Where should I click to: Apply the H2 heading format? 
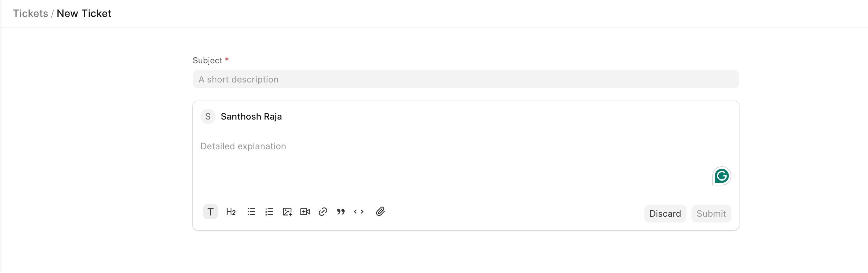click(231, 212)
